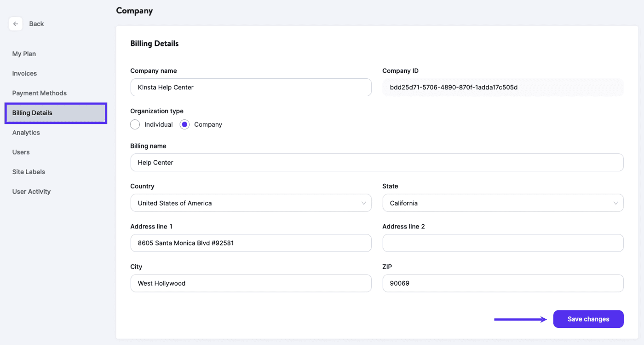Select the Individual organization type
Viewport: 644px width, 345px height.
click(135, 124)
